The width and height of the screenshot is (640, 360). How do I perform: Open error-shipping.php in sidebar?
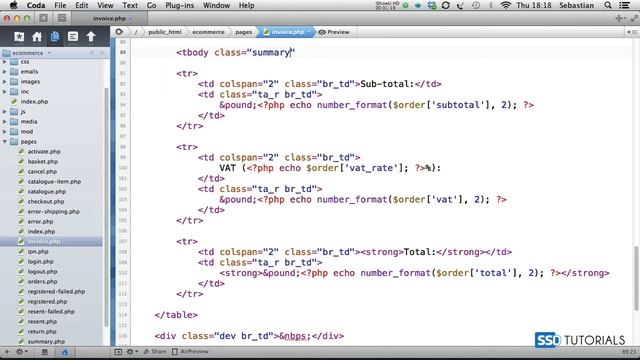[53, 211]
